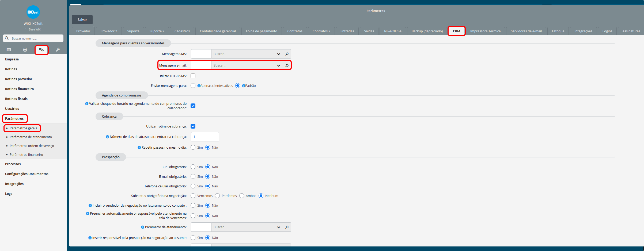This screenshot has width=644, height=251.
Task: Select Ambos for Substatus obrigatório
Action: coord(242,196)
